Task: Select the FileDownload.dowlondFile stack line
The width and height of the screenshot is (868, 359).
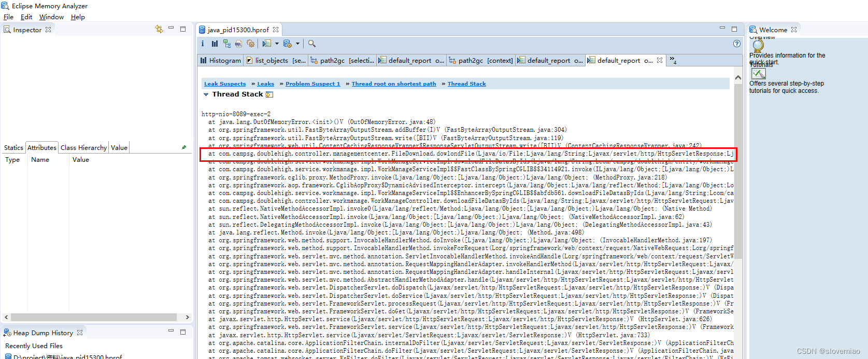Action: click(x=471, y=154)
